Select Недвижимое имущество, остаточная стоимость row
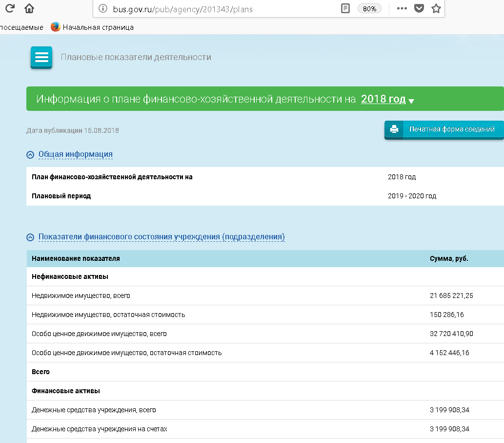This screenshot has height=443, width=504. point(265,315)
